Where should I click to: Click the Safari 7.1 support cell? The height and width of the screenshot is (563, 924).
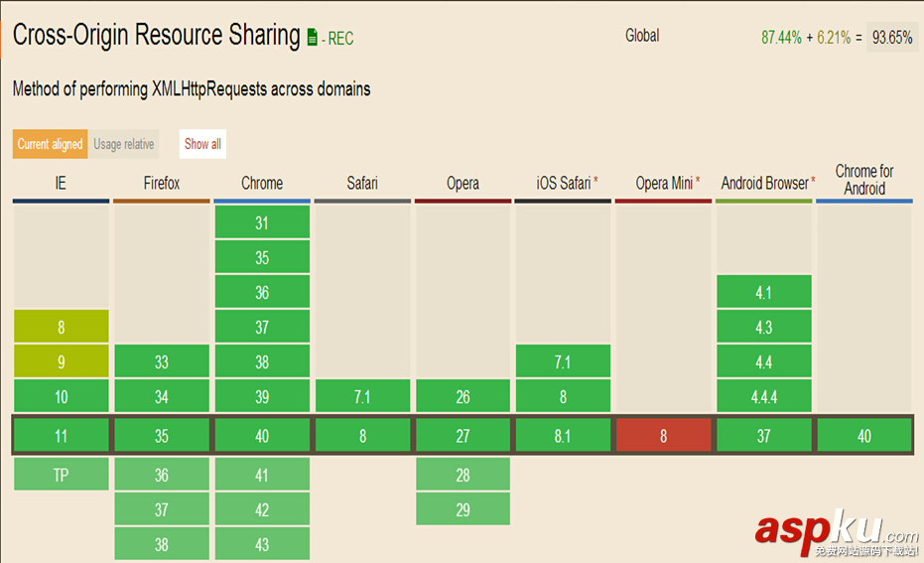coord(362,396)
